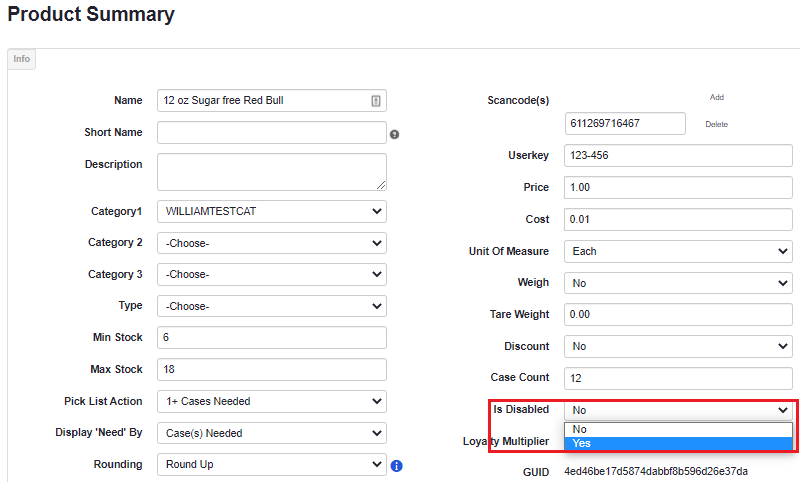Open the Discount dropdown

pos(678,346)
